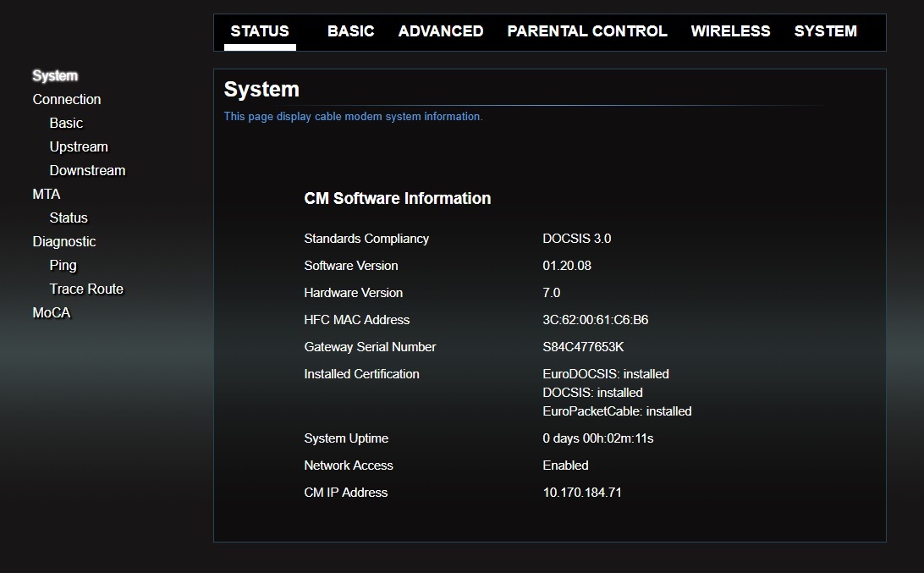Click the Gateway Serial Number S84C477653K
Viewport: 924px width, 573px height.
(583, 347)
